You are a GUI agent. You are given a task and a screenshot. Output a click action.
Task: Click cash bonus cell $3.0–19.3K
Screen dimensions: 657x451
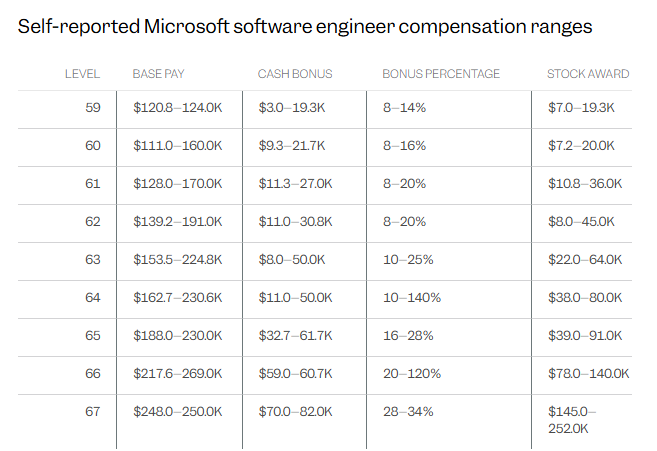pos(290,108)
